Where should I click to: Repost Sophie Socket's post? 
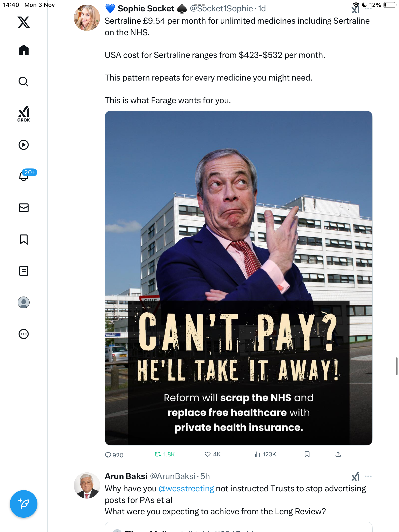point(165,454)
